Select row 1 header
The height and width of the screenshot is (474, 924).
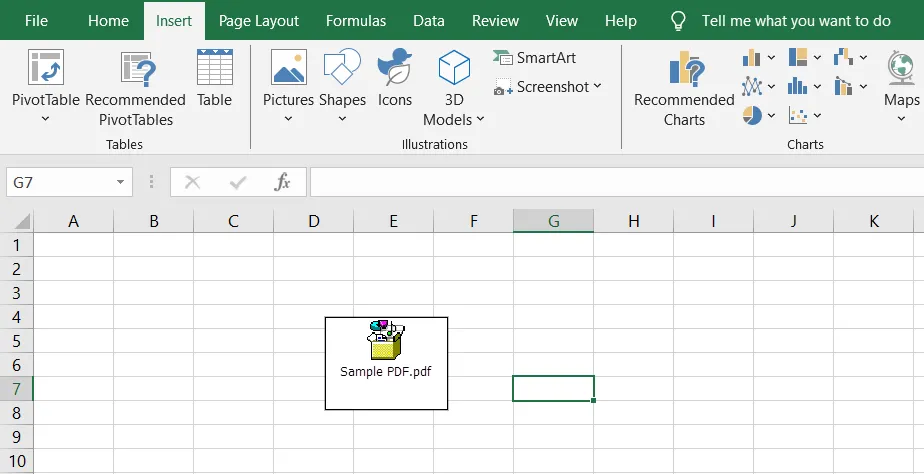(x=16, y=245)
